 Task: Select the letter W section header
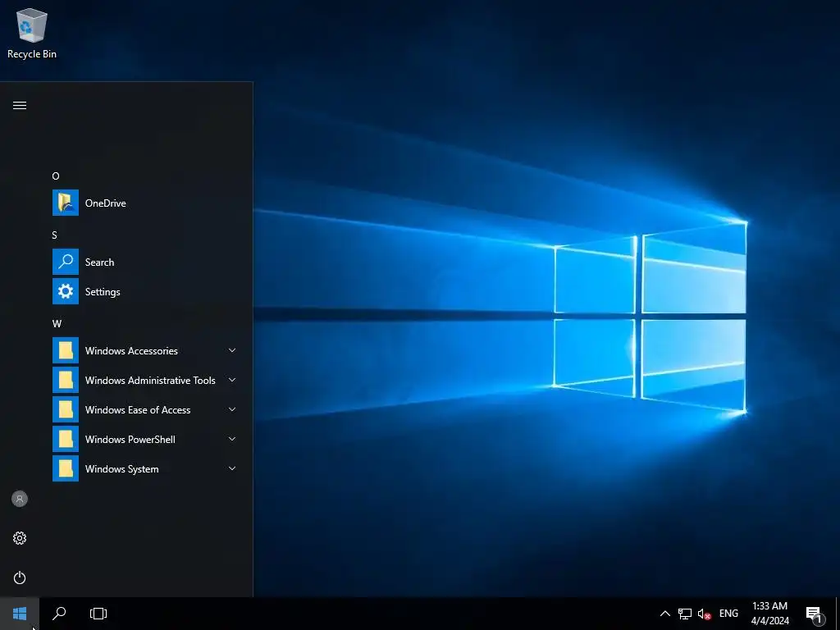pyautogui.click(x=57, y=323)
